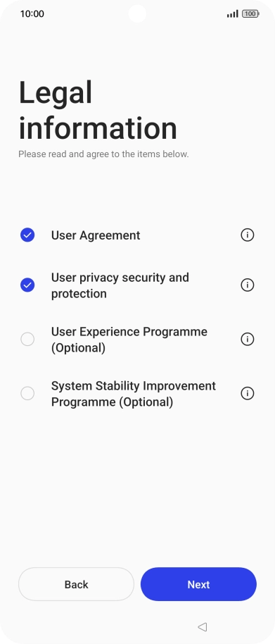Go to the next setup step
Screen dimensions: 275x644
click(x=198, y=584)
